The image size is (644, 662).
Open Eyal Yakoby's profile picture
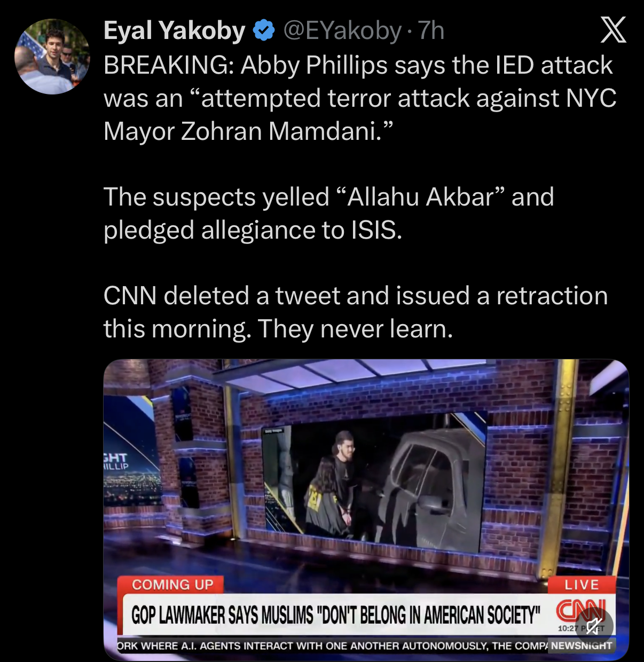coord(52,57)
